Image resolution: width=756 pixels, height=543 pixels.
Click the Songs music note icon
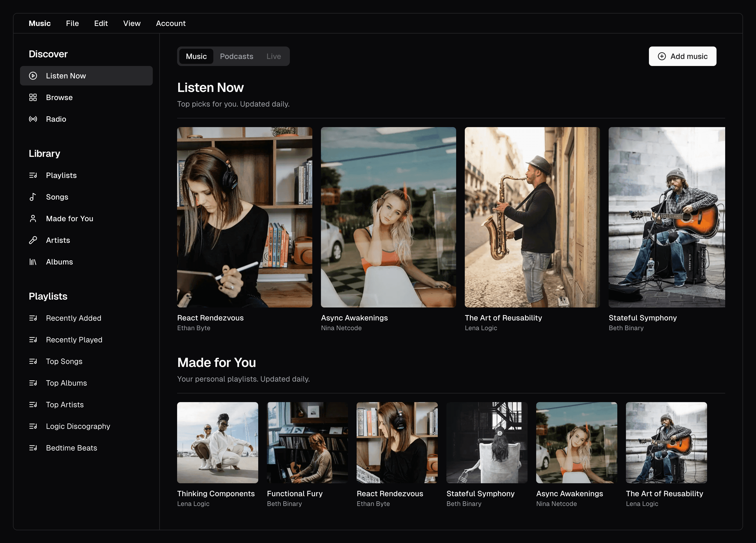tap(33, 197)
